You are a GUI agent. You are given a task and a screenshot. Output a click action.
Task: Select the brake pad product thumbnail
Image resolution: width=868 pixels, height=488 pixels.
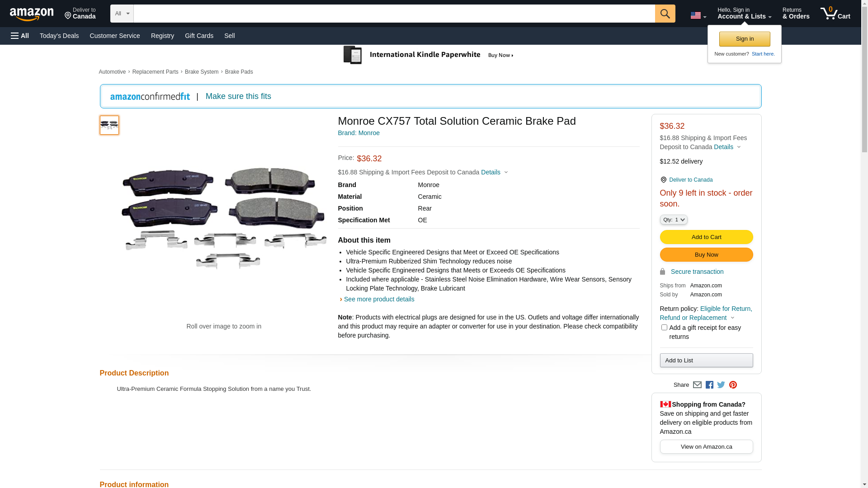click(x=109, y=125)
